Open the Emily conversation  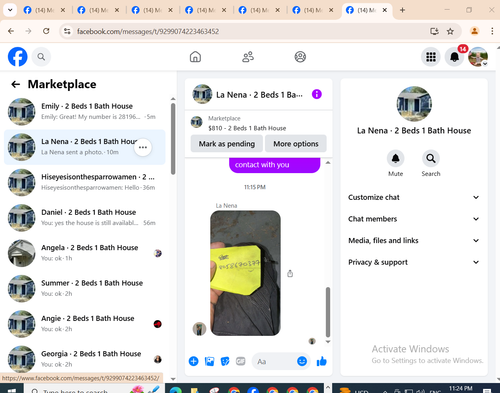85,111
